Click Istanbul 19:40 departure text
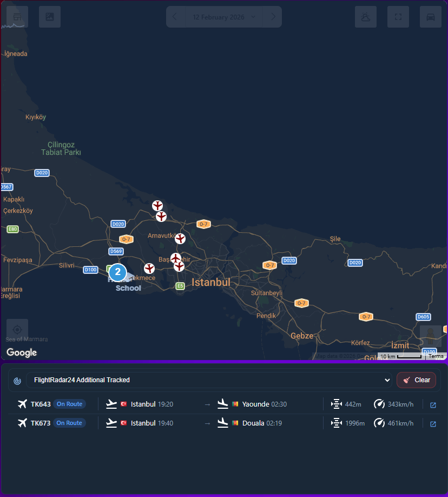 pos(152,423)
